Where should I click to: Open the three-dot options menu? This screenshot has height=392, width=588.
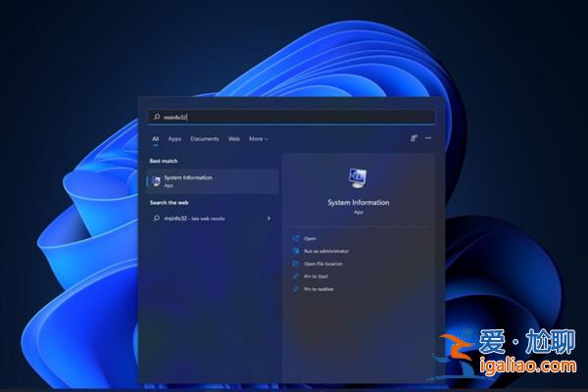[x=428, y=139]
